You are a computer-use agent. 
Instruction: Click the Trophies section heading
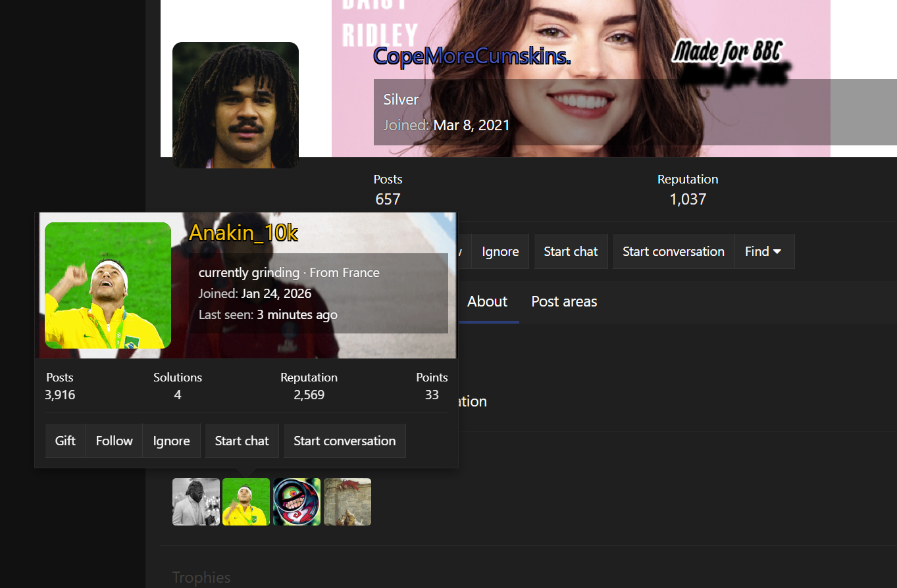(201, 577)
